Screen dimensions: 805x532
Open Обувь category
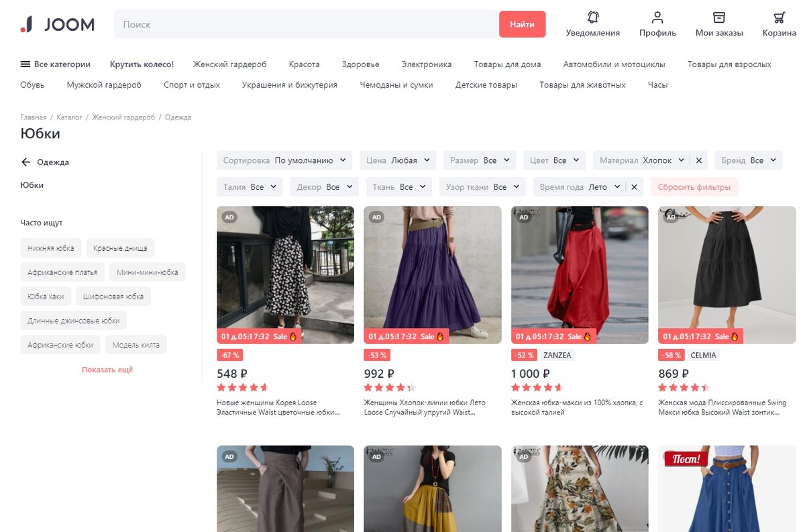32,85
